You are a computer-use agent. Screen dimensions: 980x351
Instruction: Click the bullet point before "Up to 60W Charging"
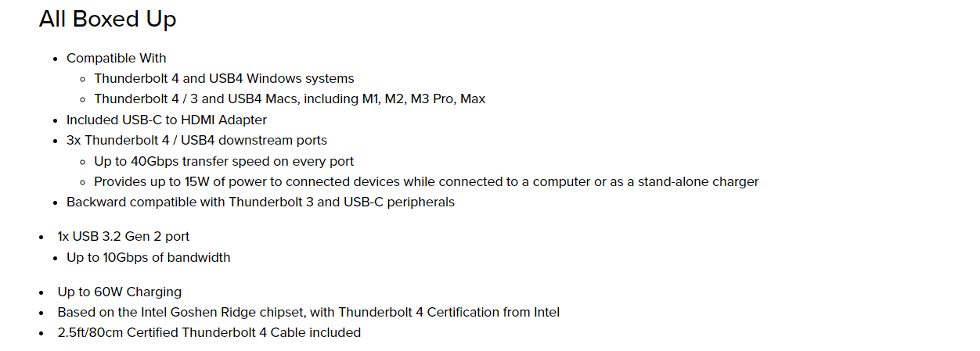click(x=41, y=292)
